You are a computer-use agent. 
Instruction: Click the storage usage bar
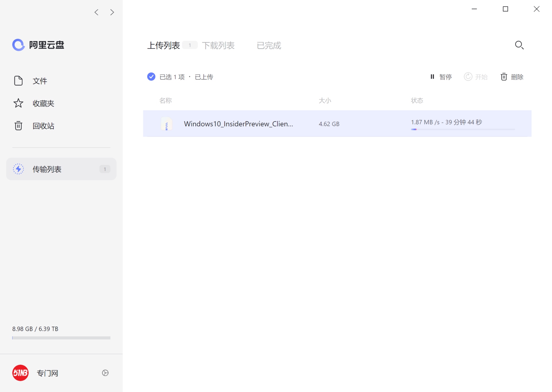tap(61, 338)
